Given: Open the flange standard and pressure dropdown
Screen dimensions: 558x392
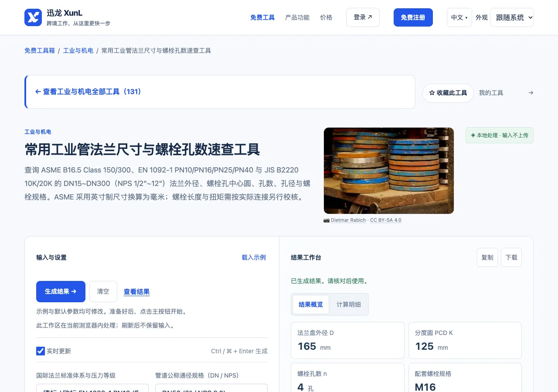Looking at the screenshot, I should [92, 388].
